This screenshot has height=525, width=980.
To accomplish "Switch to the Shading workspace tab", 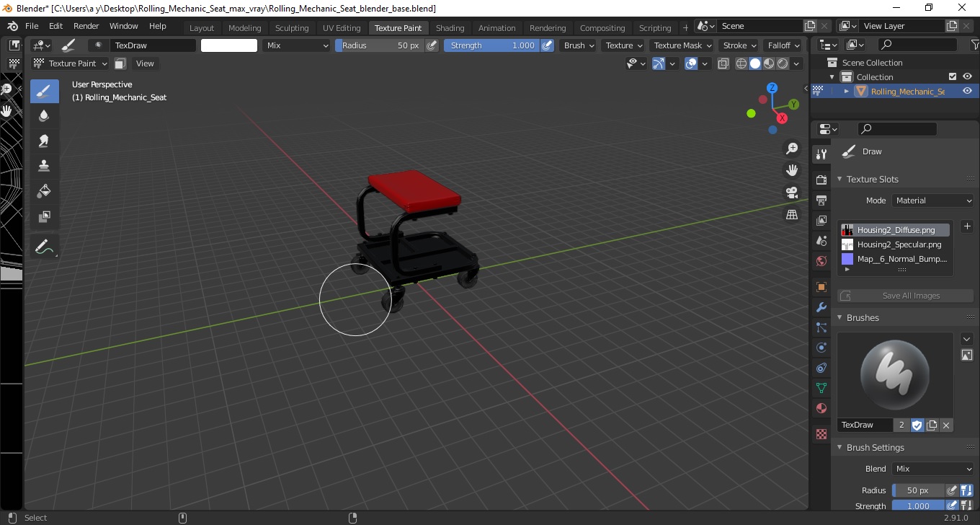I will coord(450,28).
